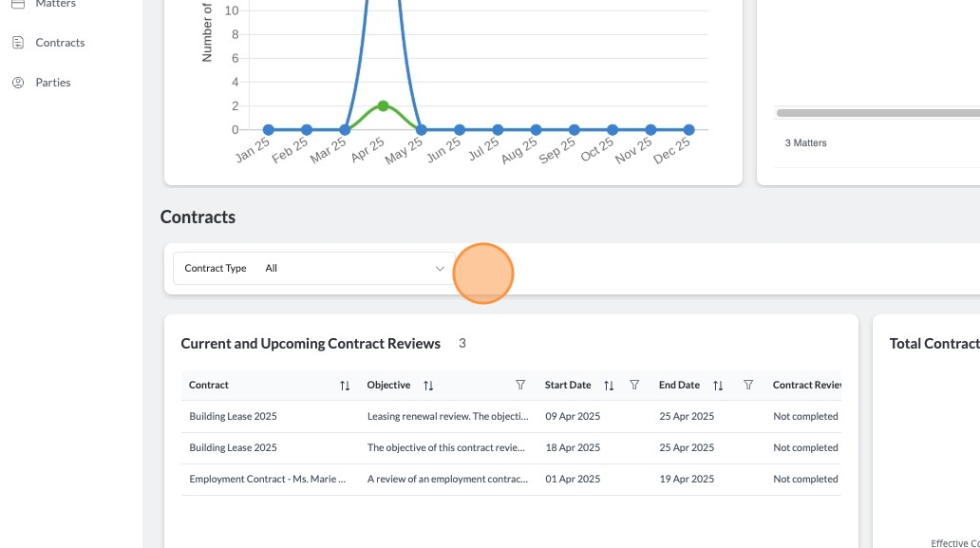Viewport: 980px width, 548px height.
Task: Sort by Contract column arrows
Action: point(345,386)
